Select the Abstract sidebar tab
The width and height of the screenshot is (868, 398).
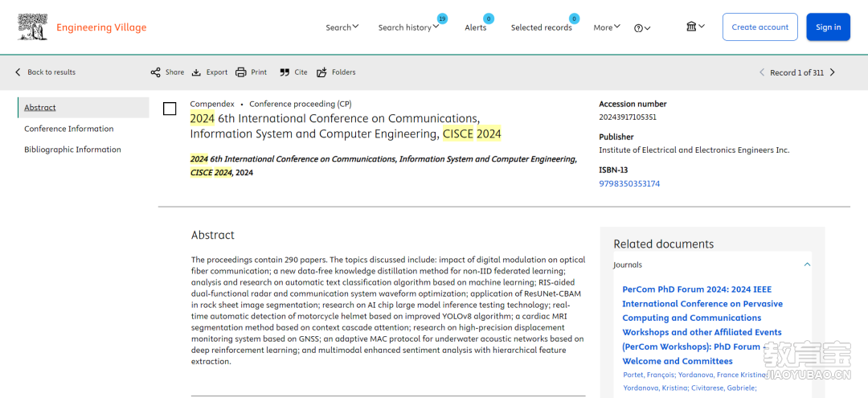84,108
